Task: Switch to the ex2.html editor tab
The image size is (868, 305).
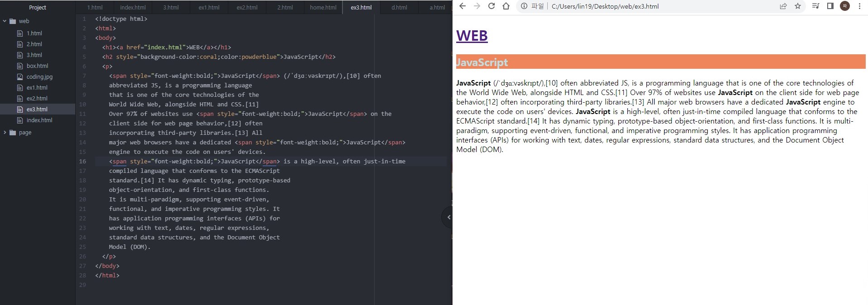Action: click(247, 7)
